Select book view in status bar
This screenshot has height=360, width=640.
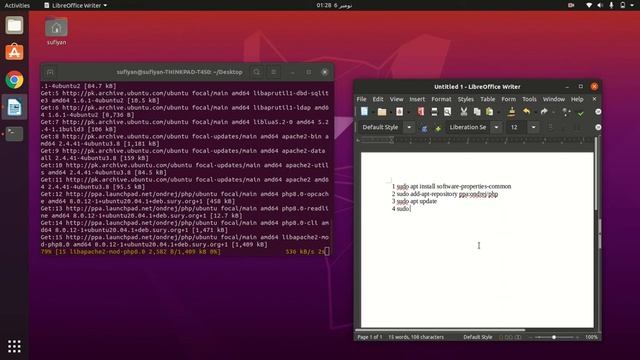518,337
